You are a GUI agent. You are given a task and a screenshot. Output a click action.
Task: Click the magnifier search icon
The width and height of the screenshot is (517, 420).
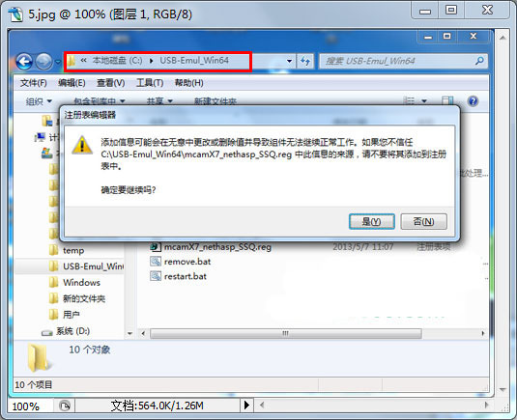coord(479,61)
